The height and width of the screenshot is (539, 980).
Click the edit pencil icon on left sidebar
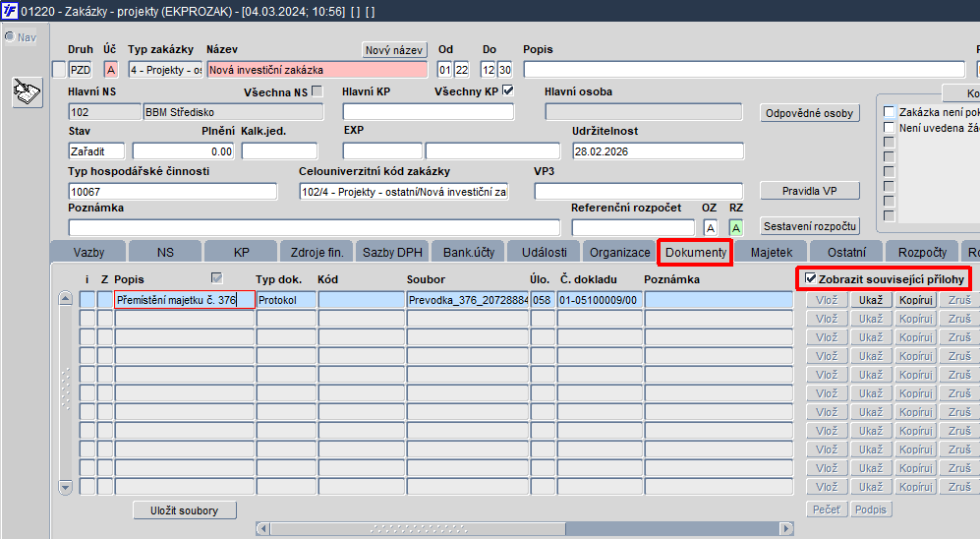tap(27, 92)
